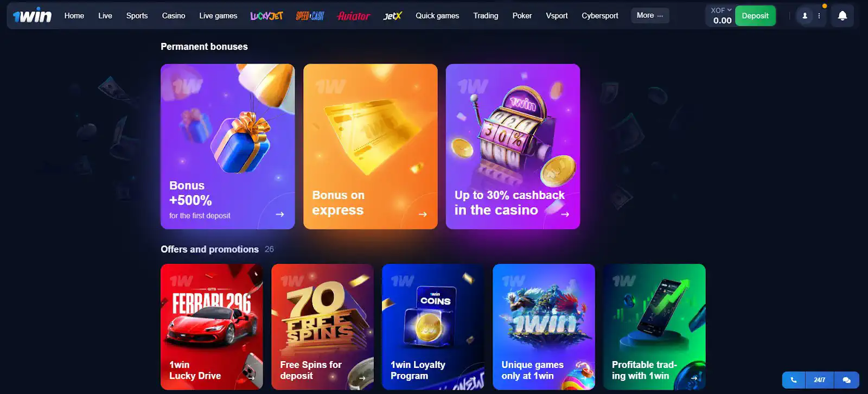Open the 1win Lucky Drive Ferrari promotion
This screenshot has height=394, width=868.
(x=212, y=327)
